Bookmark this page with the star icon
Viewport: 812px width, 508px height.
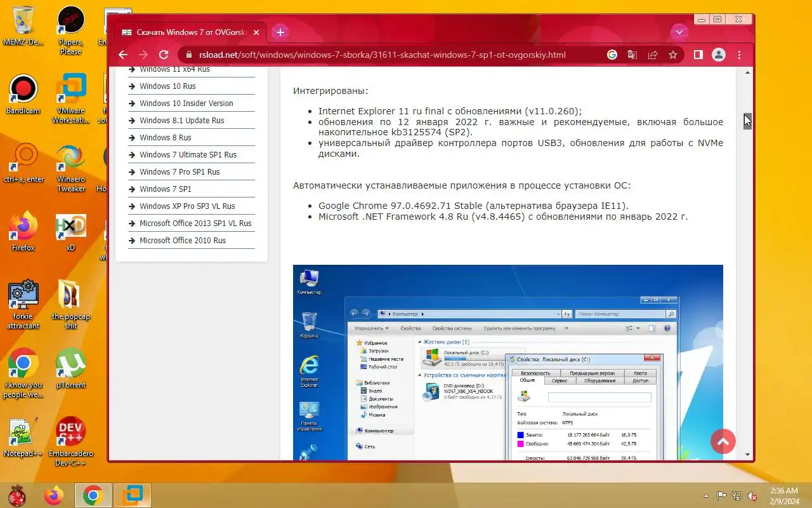[x=673, y=55]
